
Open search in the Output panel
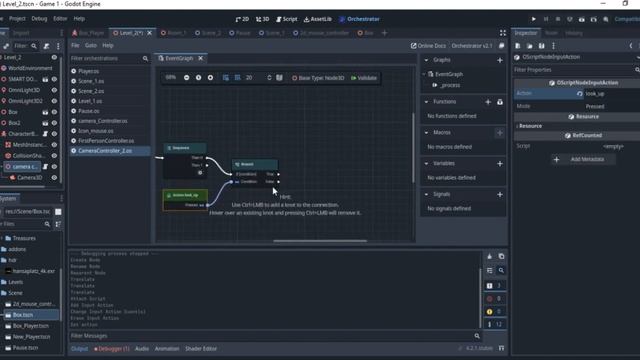(501, 270)
